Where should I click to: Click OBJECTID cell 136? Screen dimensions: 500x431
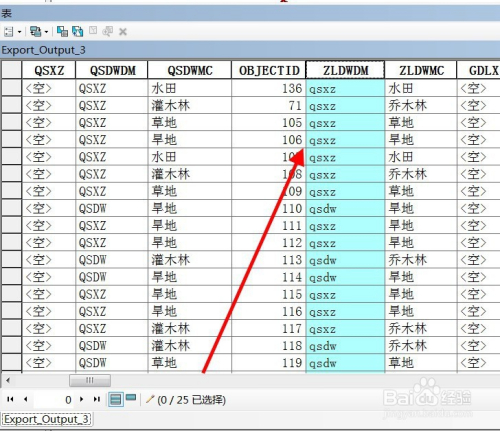(269, 88)
